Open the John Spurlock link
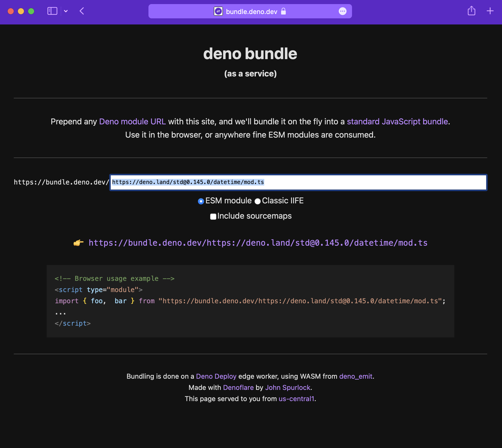The height and width of the screenshot is (448, 502). pyautogui.click(x=288, y=387)
